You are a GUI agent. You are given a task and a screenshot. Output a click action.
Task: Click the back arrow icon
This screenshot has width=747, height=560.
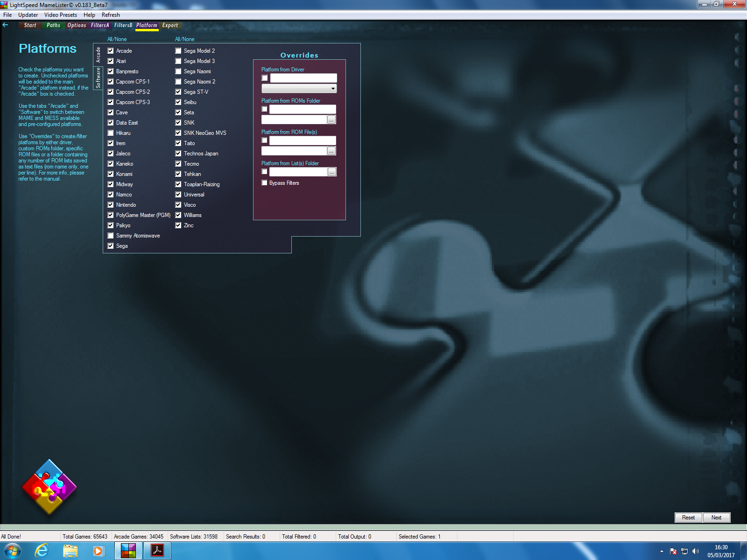6,25
